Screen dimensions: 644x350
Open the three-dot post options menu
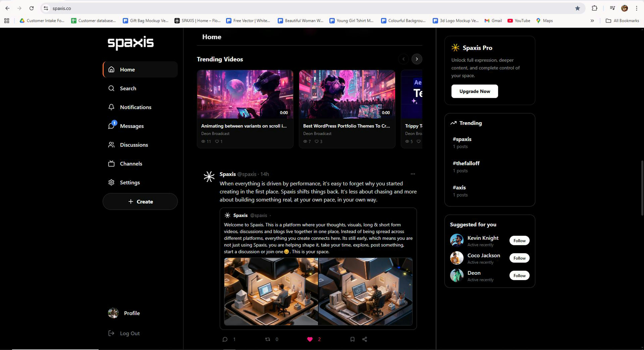tap(413, 174)
